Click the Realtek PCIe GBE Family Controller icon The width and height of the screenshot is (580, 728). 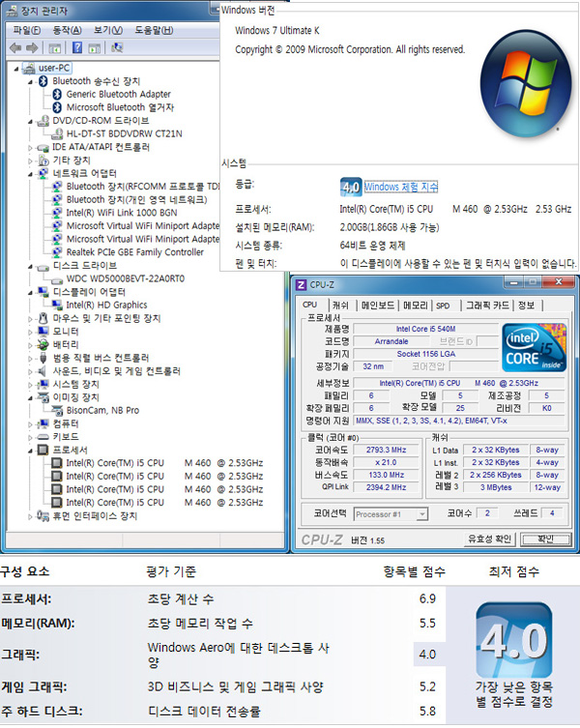coord(57,252)
